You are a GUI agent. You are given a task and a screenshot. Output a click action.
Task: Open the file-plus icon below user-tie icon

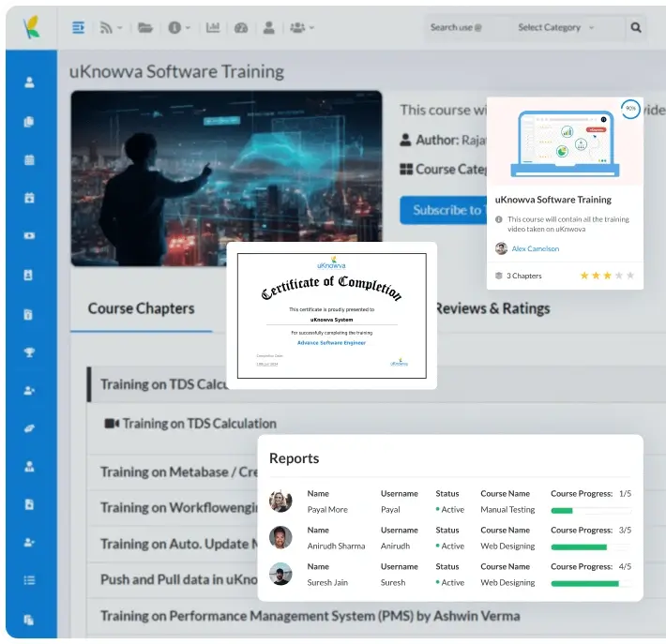coord(29,504)
